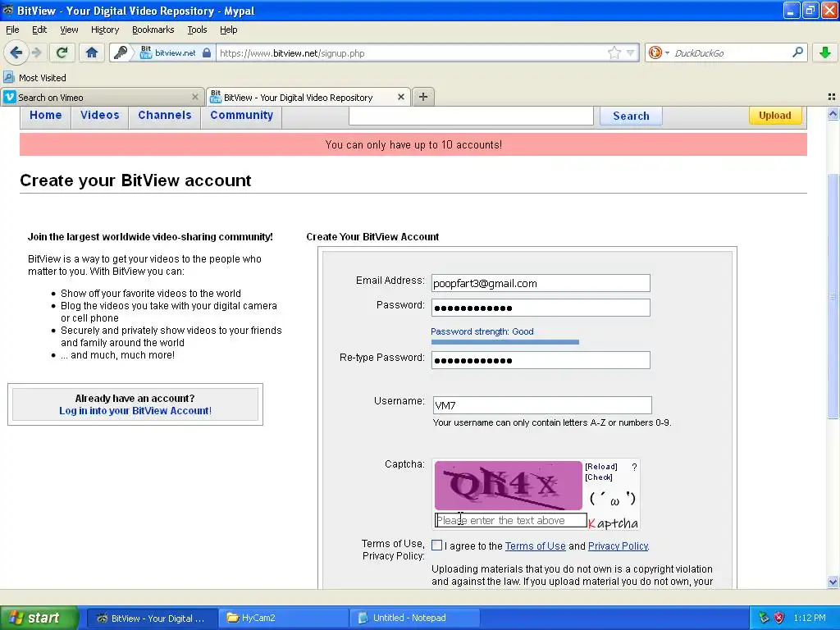
Task: Click the red shield tray icon
Action: coord(779,618)
